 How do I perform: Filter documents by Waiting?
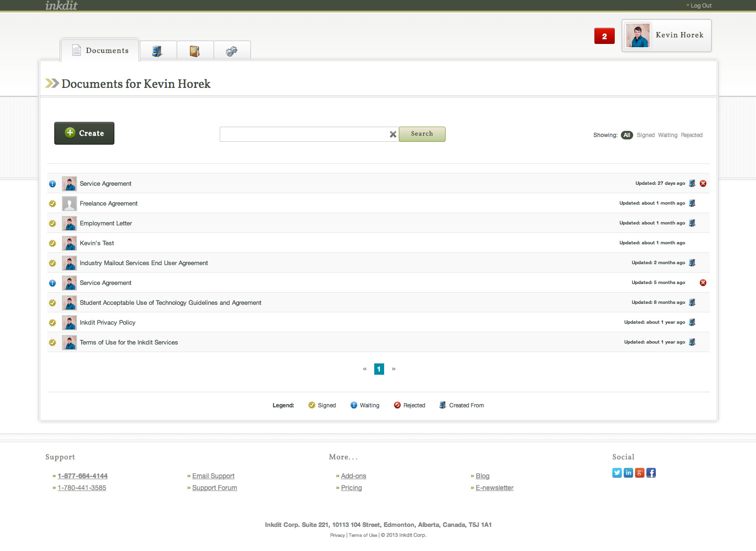tap(668, 135)
